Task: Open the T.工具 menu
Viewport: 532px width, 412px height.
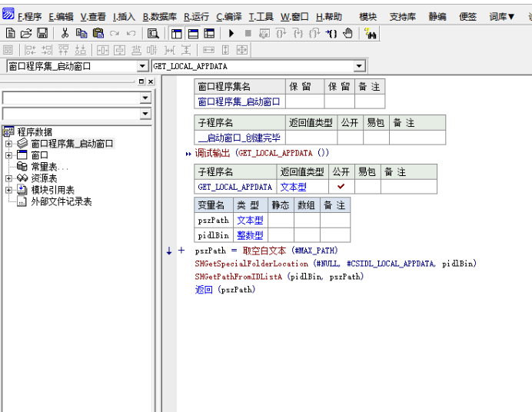Action: pos(261,16)
